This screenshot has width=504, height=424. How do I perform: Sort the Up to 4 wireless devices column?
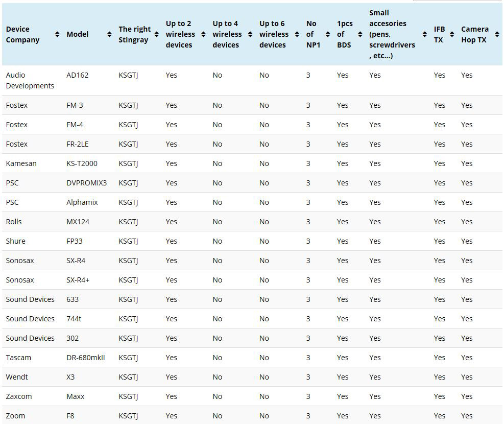click(250, 34)
